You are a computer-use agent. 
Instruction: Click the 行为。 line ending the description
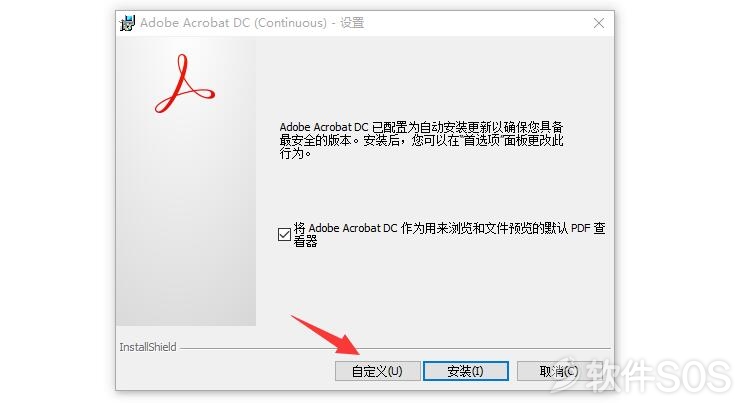click(x=295, y=153)
